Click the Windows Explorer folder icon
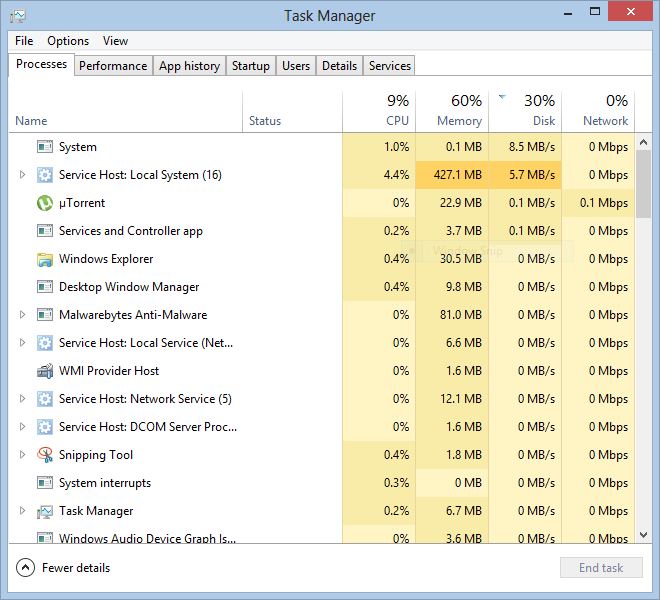The image size is (660, 600). 44,259
